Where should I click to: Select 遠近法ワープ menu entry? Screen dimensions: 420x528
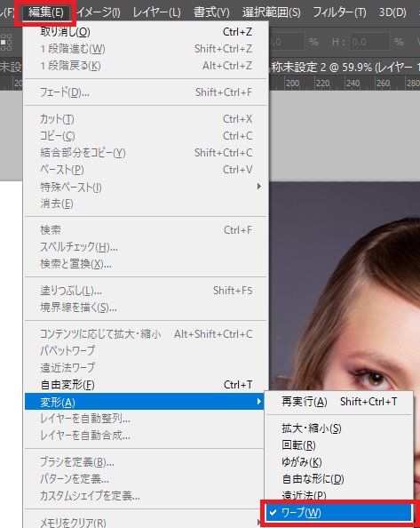click(146, 368)
